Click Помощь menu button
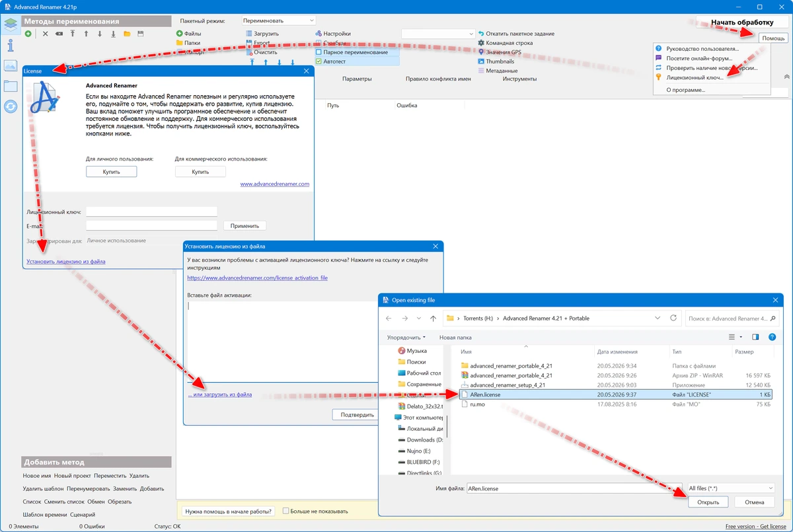 773,38
